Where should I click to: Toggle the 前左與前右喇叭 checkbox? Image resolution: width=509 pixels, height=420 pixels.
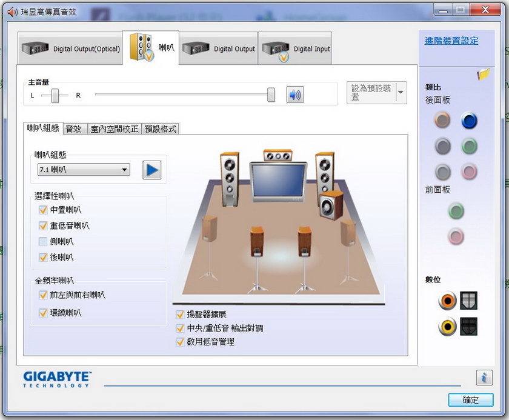point(43,295)
